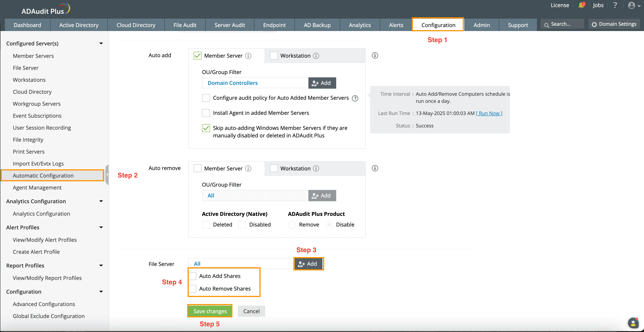Open the Server Audit tab
Screen dimensions: 644x332
(x=230, y=25)
